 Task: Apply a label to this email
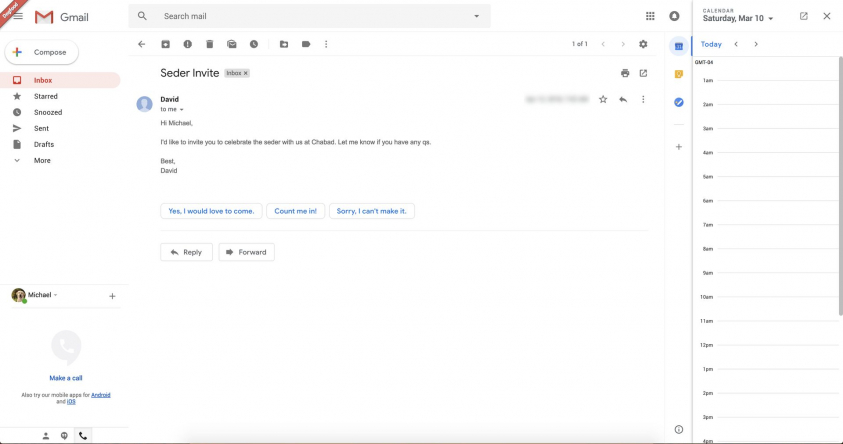tap(306, 44)
